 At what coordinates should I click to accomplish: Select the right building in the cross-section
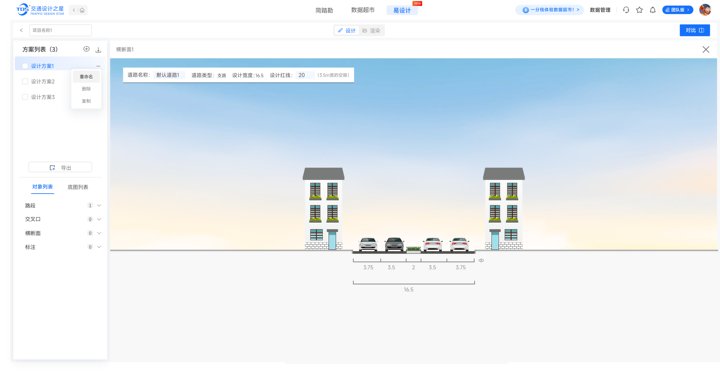click(504, 209)
